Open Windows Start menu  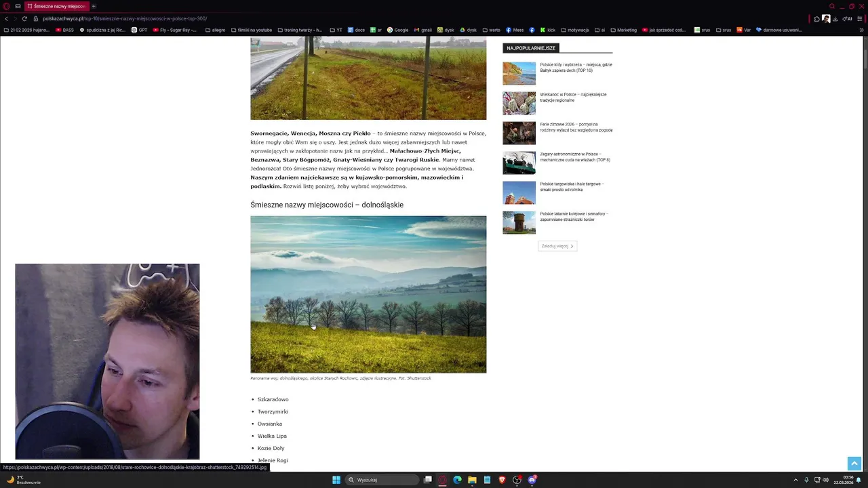coord(336,480)
